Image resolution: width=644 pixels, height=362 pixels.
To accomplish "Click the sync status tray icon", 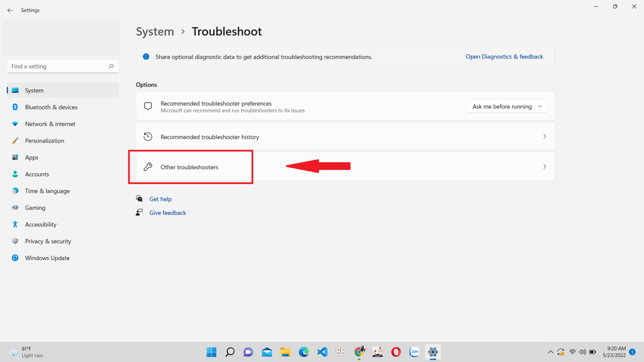I will pyautogui.click(x=561, y=352).
